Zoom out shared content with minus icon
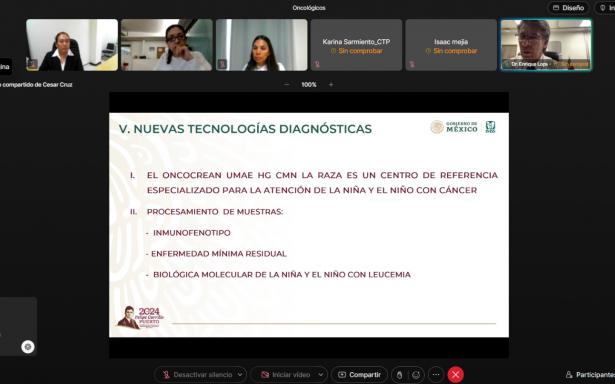This screenshot has height=384, width=615. pyautogui.click(x=287, y=84)
